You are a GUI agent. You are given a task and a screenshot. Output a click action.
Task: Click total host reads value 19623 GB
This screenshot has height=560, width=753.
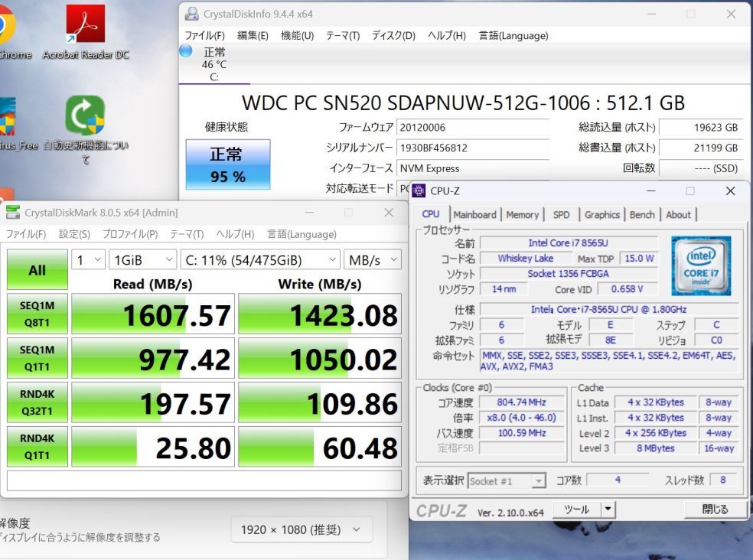click(x=701, y=127)
